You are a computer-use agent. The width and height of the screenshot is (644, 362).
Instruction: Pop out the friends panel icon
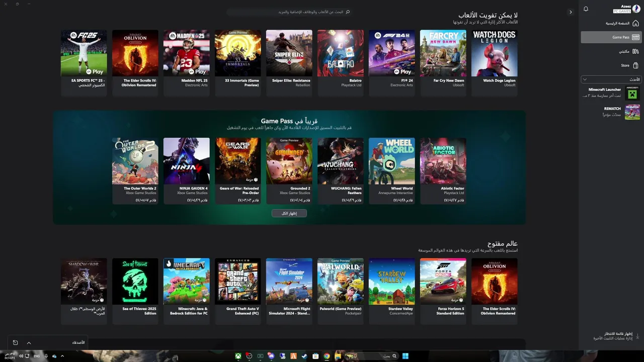15,342
